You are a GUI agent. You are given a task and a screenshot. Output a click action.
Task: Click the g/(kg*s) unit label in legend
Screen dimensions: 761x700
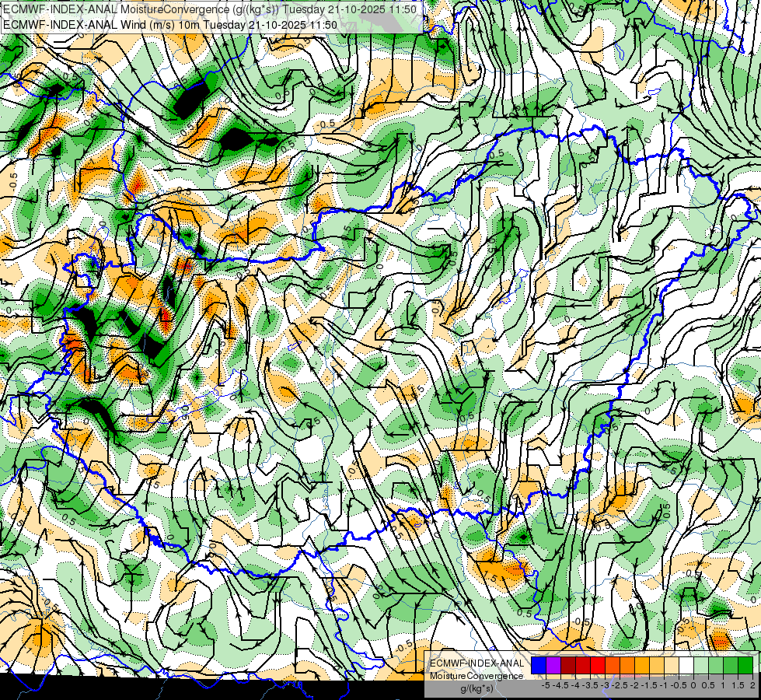477,688
